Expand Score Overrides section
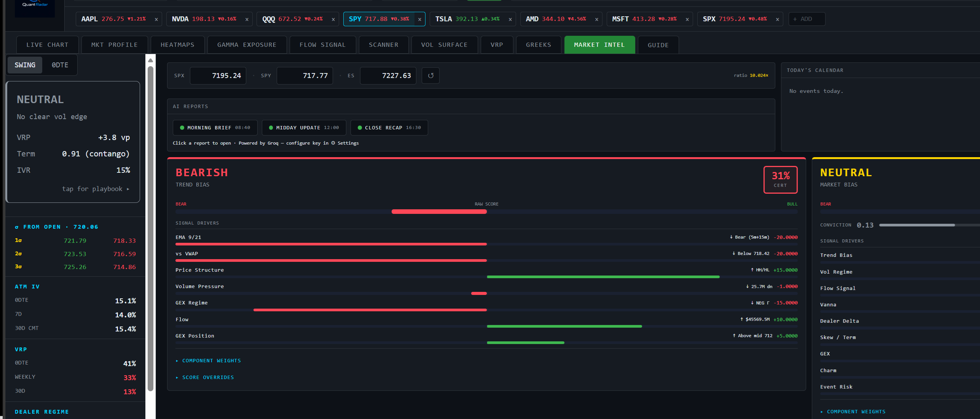 click(205, 378)
